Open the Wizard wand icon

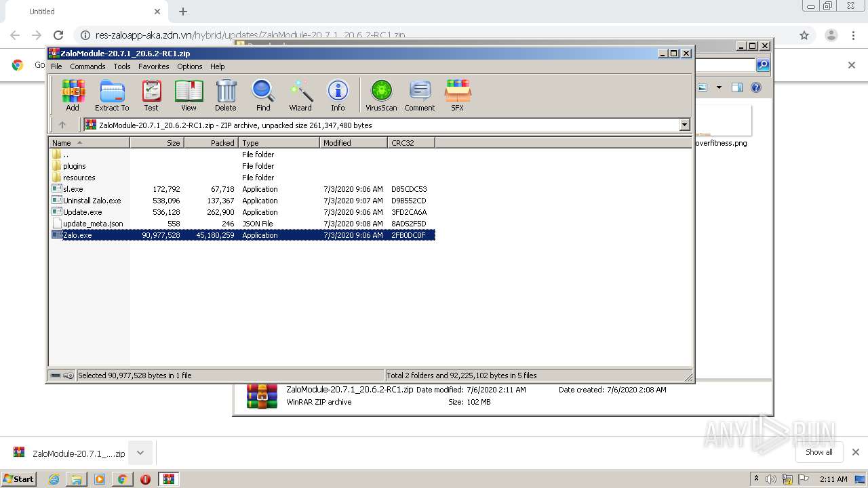(x=300, y=96)
